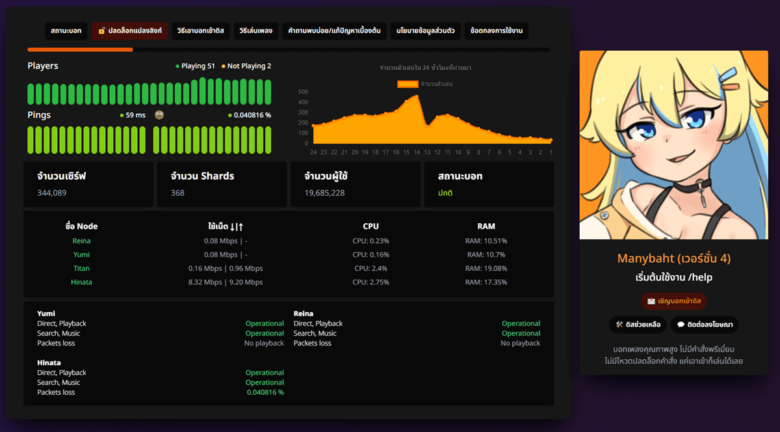Open the ดิสช่วยเหลือ support link
The image size is (780, 432).
(x=642, y=325)
